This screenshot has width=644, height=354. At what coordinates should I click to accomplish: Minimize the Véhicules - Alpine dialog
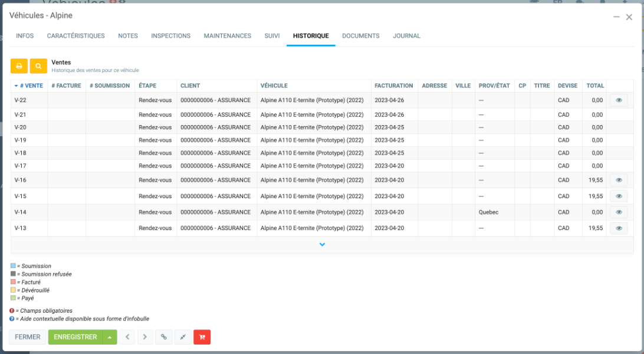pos(616,18)
